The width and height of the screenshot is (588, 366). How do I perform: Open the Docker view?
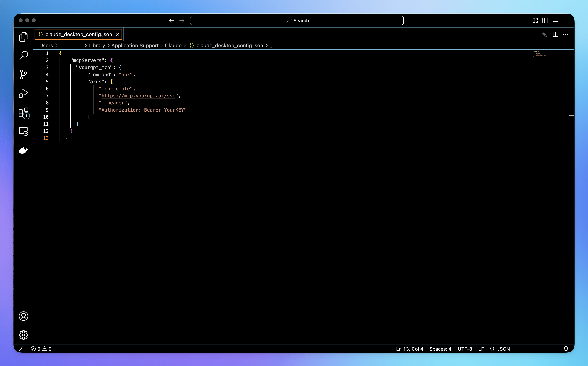point(23,150)
